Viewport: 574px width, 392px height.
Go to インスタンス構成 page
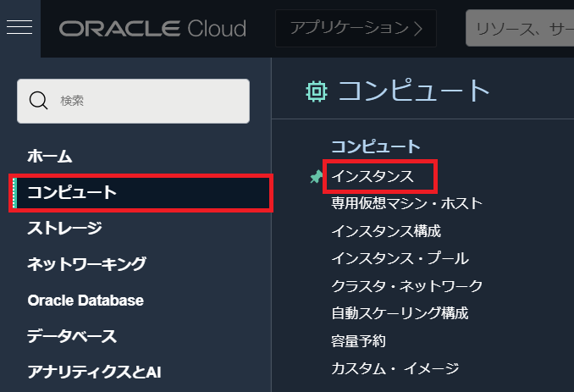385,230
